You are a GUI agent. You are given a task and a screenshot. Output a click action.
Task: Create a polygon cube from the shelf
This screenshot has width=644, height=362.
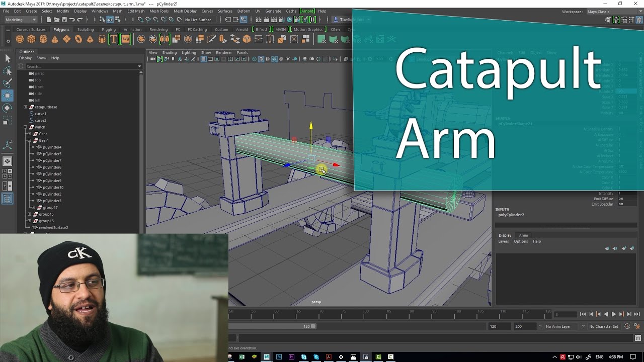(31, 39)
